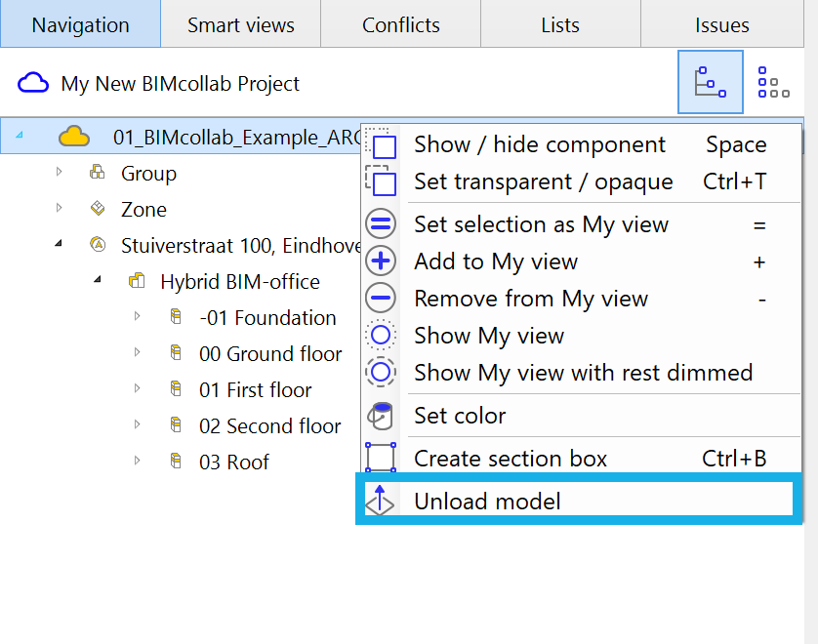Choose Set transparent / opaque
The width and height of the screenshot is (818, 644).
click(x=581, y=181)
